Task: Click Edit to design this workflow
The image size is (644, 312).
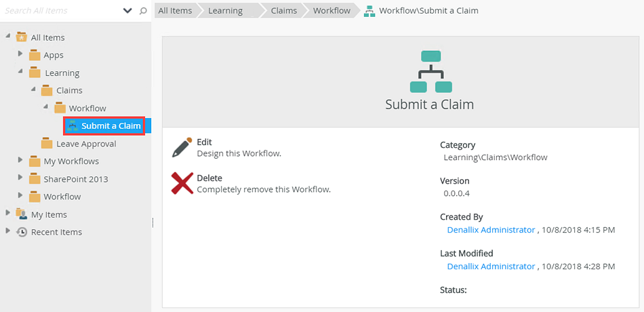Action: (x=204, y=142)
